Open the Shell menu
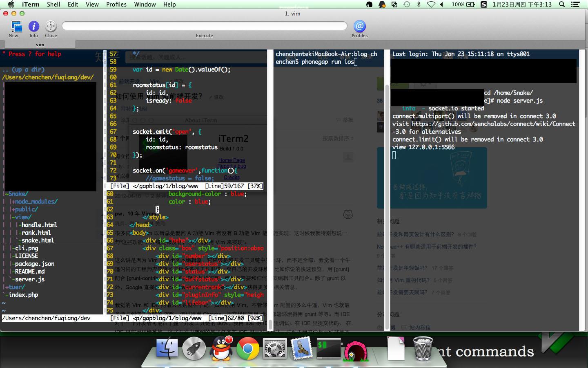This screenshot has height=368, width=588. click(53, 4)
